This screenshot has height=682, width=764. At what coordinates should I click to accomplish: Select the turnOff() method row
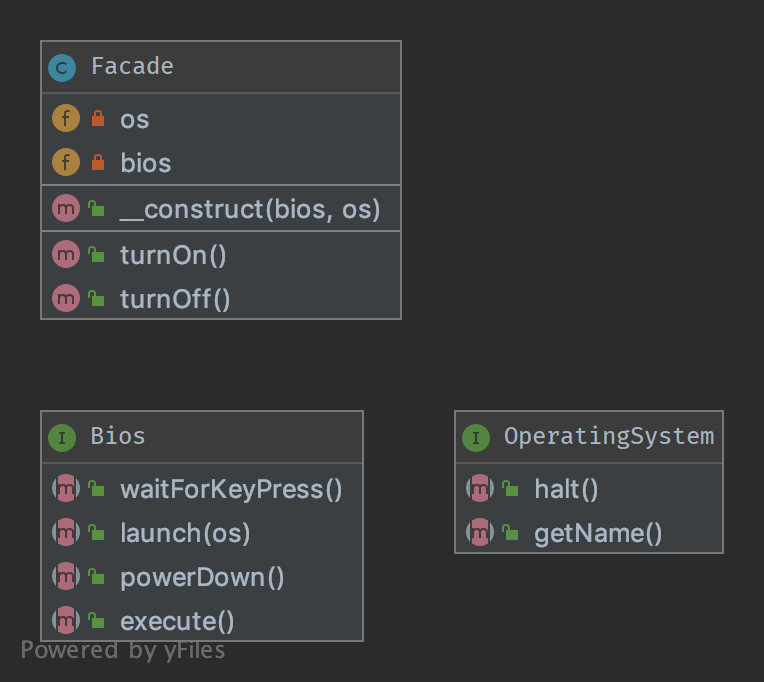click(175, 299)
